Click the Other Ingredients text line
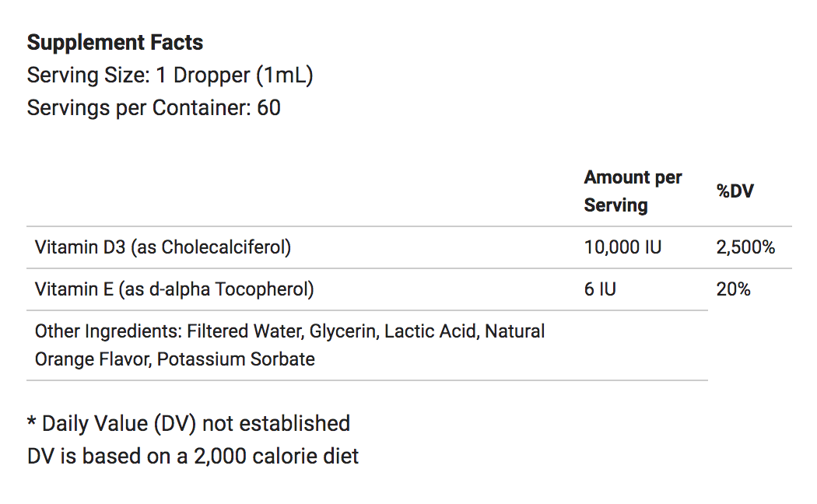Image resolution: width=817 pixels, height=504 pixels. (x=289, y=331)
